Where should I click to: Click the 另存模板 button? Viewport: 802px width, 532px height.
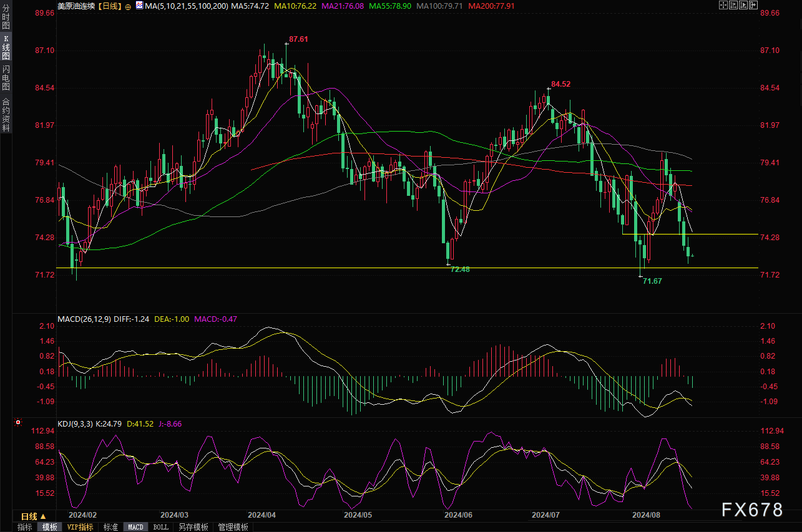(193, 527)
